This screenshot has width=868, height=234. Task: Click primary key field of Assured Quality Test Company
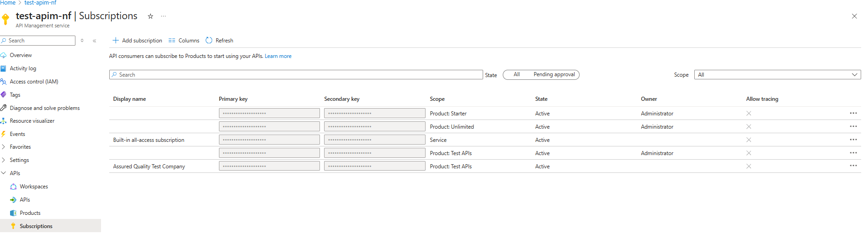[x=269, y=166]
